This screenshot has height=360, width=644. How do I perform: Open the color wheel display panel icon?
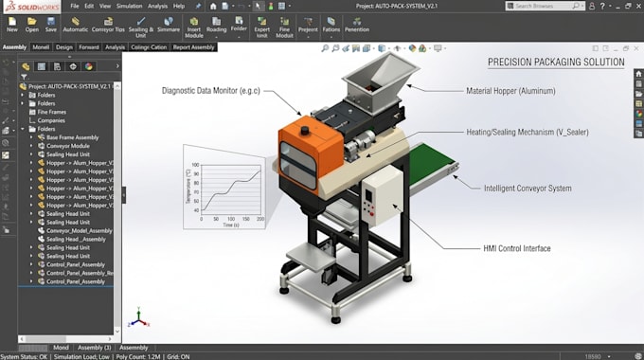tap(89, 66)
